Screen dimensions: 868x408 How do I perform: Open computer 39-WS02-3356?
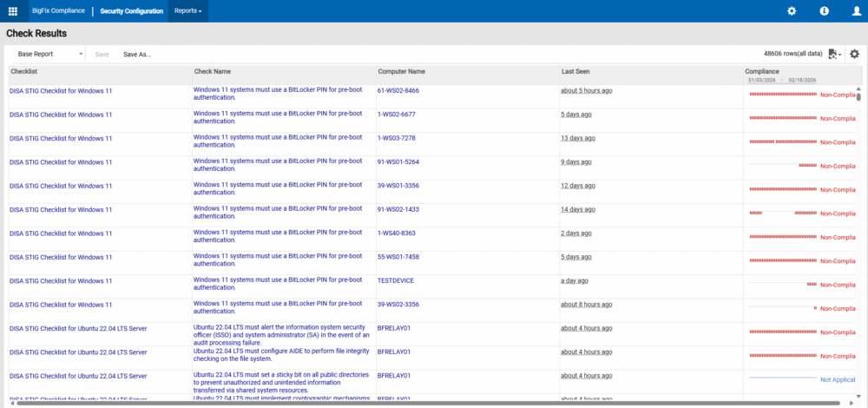(x=398, y=305)
